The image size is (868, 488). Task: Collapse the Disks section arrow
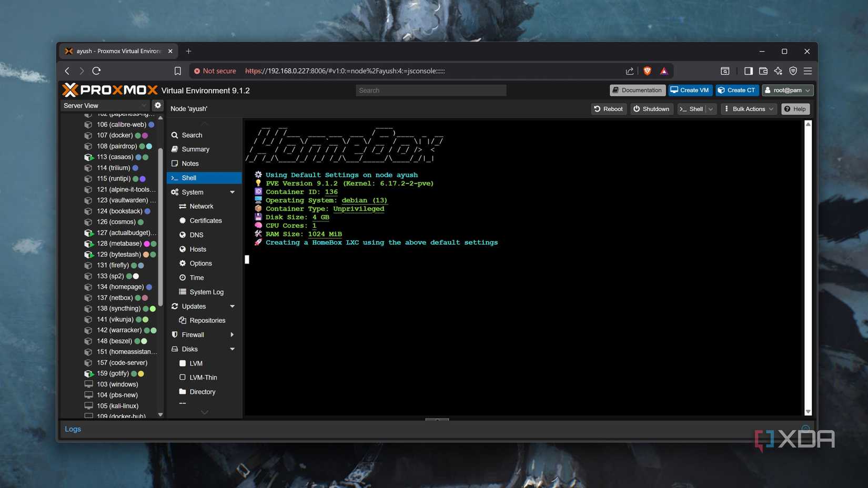pos(232,349)
